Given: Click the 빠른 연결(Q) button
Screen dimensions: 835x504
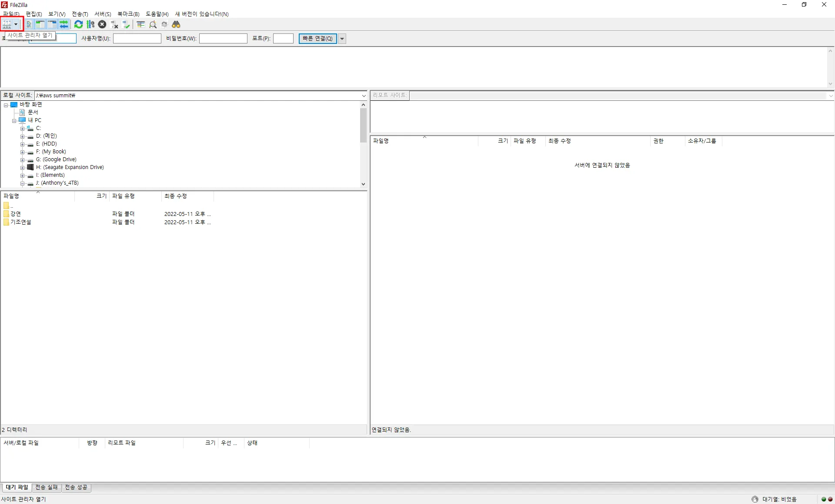Looking at the screenshot, I should point(317,39).
